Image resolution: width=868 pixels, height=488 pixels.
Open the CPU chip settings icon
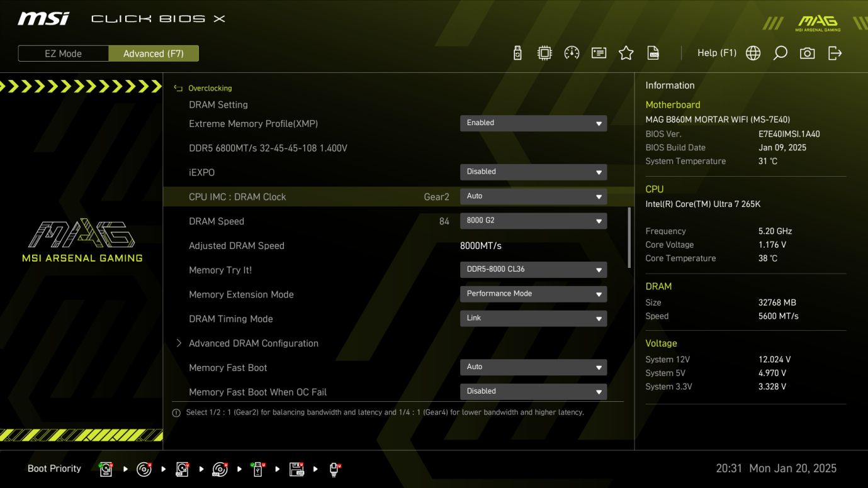(544, 53)
